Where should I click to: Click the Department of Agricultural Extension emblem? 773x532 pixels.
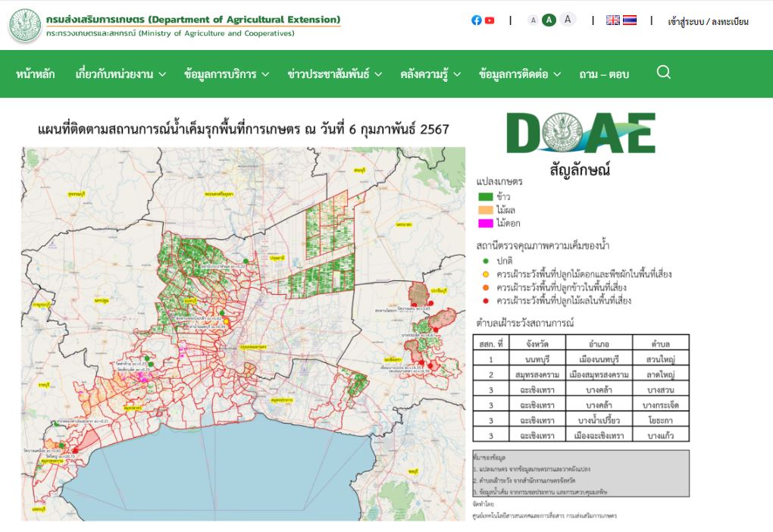point(25,25)
